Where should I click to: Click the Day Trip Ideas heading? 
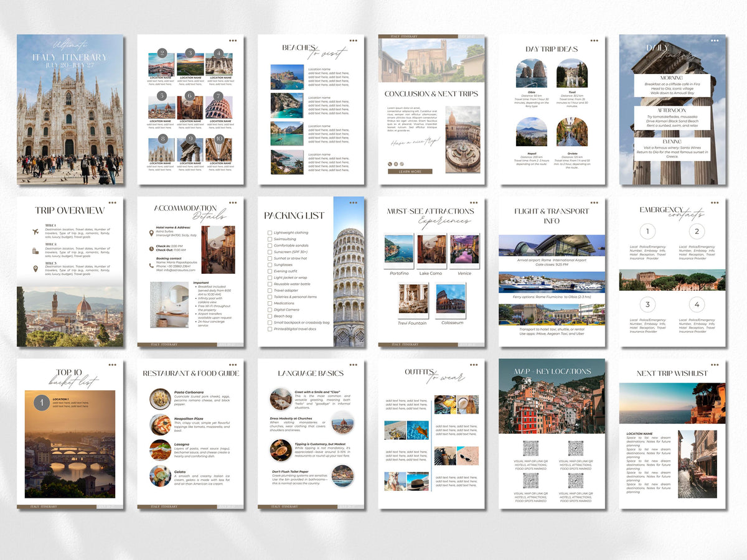(x=552, y=49)
